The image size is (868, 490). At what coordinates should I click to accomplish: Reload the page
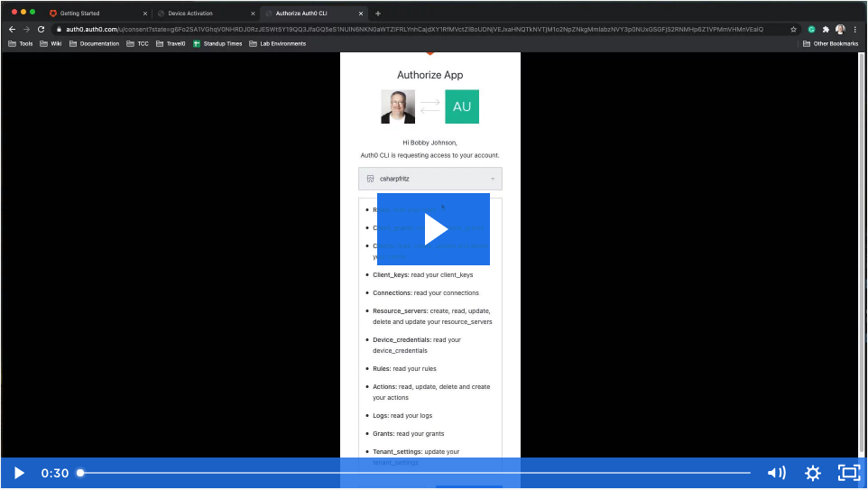coord(41,30)
